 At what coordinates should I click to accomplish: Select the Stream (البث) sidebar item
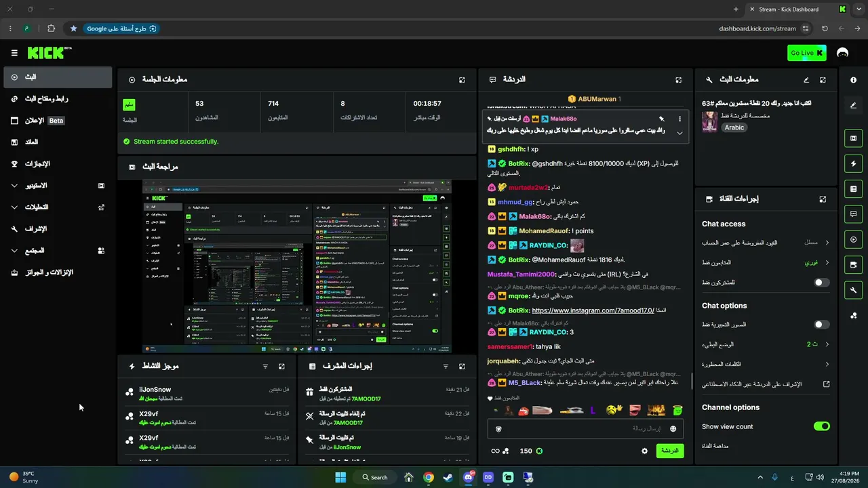(58, 77)
